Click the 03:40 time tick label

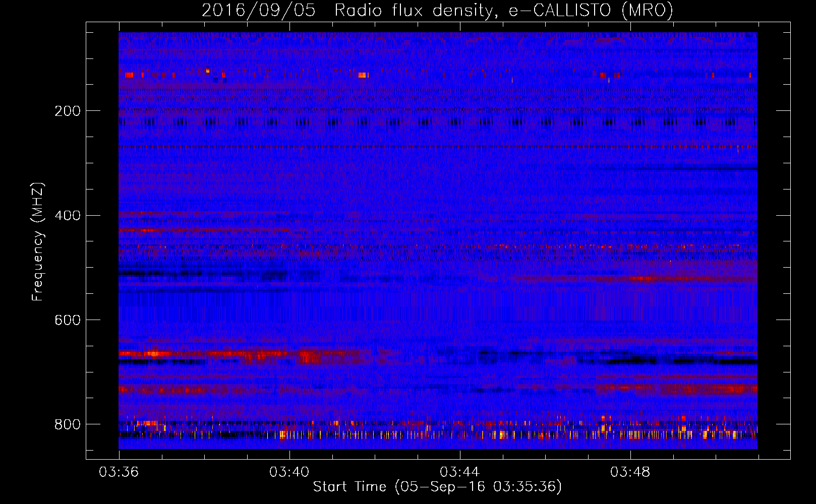[289, 472]
